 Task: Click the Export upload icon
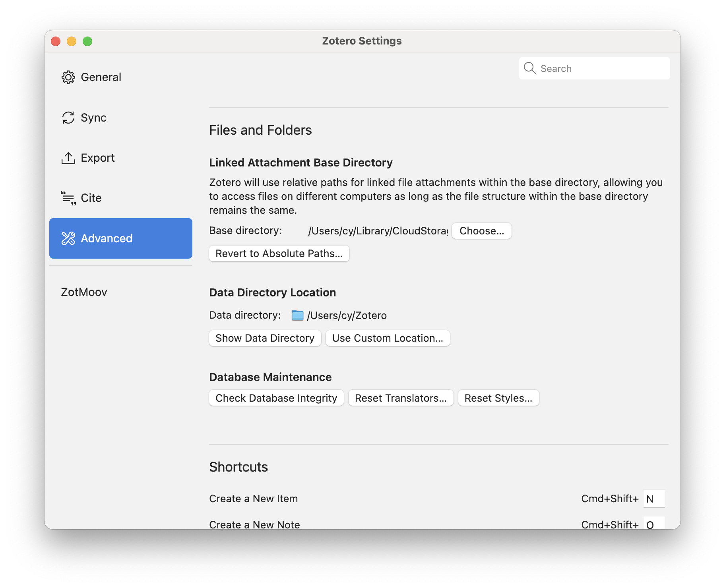(68, 158)
